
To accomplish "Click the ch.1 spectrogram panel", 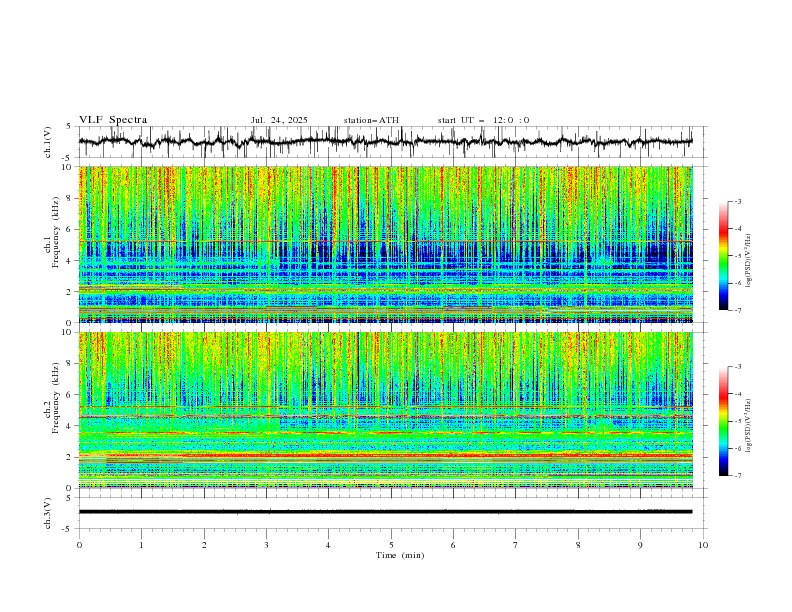I will [386, 244].
